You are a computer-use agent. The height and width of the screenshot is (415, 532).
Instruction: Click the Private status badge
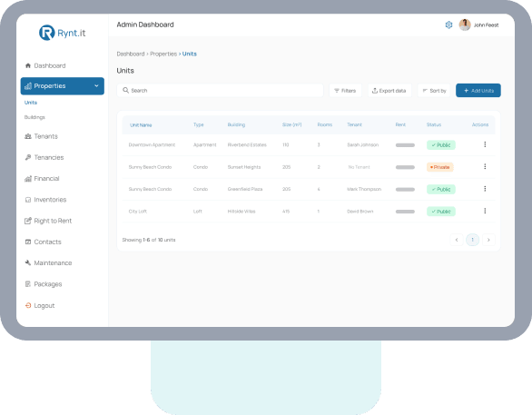[439, 167]
